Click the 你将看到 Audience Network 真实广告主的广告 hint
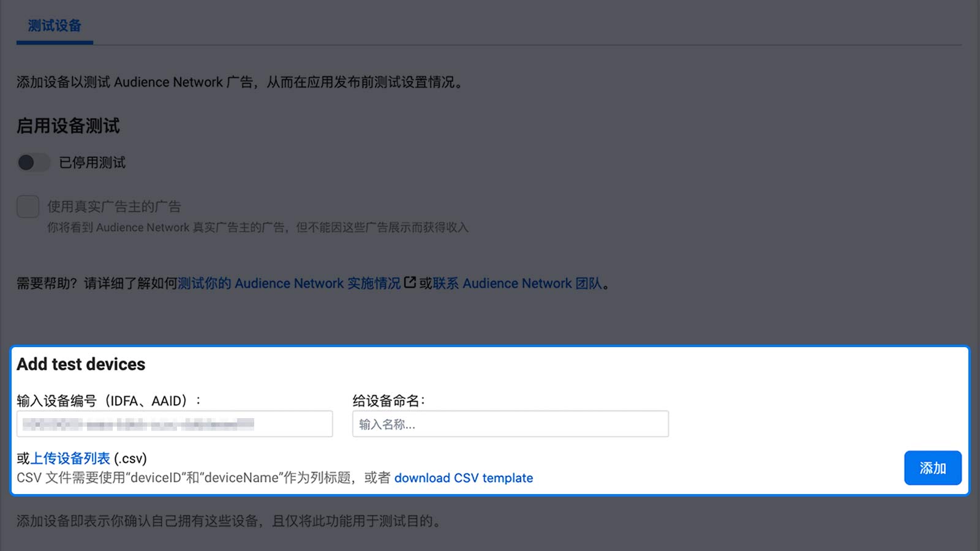The width and height of the screenshot is (980, 551). [258, 228]
